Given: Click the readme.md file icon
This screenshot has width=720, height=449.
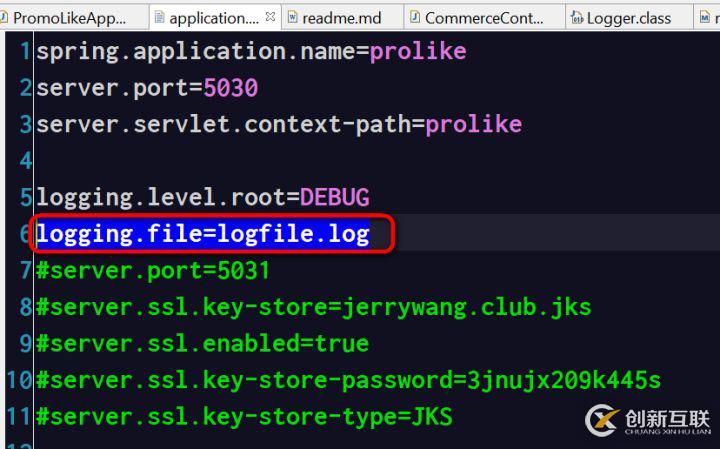Looking at the screenshot, I should 292,17.
